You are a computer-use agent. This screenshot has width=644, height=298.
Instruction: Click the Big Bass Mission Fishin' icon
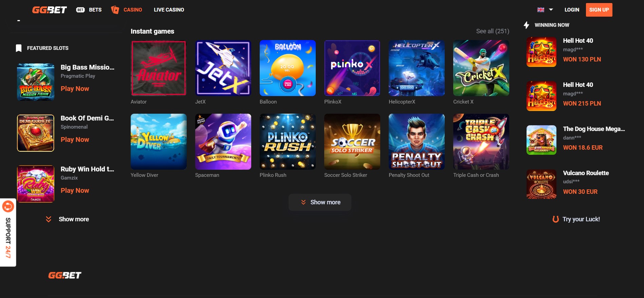36,82
